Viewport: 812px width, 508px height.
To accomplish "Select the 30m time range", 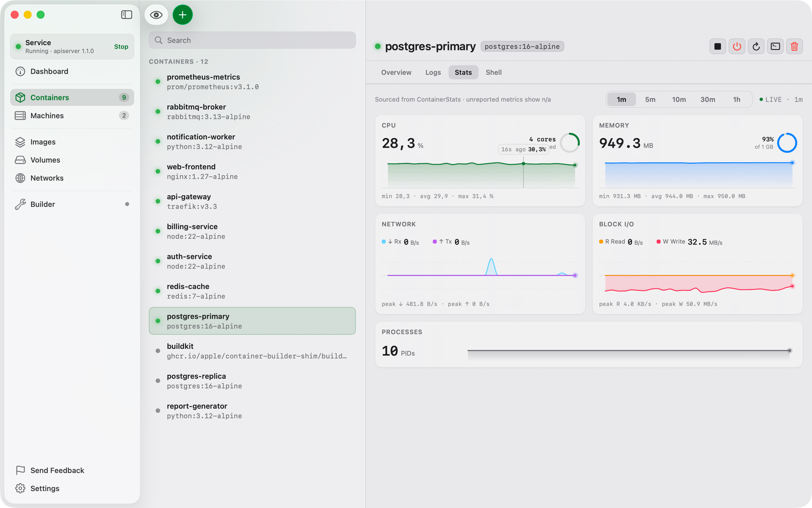I will tap(708, 99).
